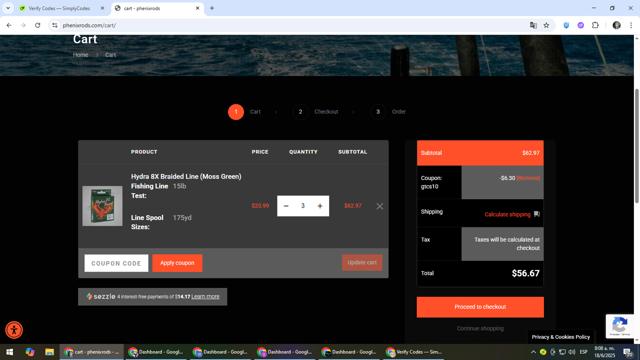This screenshot has width=640, height=360.
Task: Bookmark this page with the star icon
Action: click(546, 25)
